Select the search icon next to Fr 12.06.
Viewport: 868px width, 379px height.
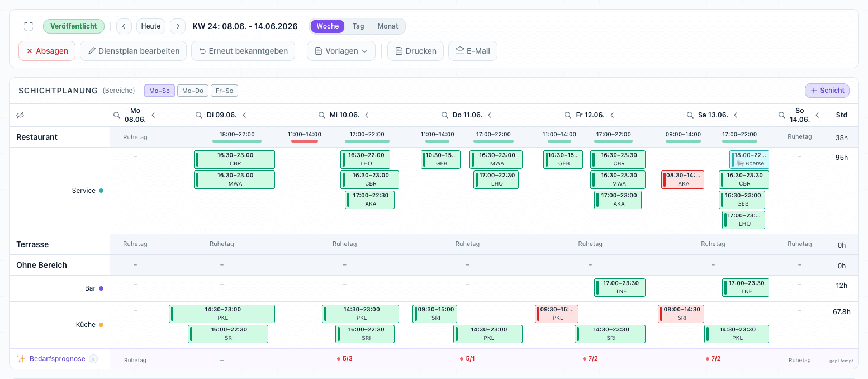tap(568, 115)
